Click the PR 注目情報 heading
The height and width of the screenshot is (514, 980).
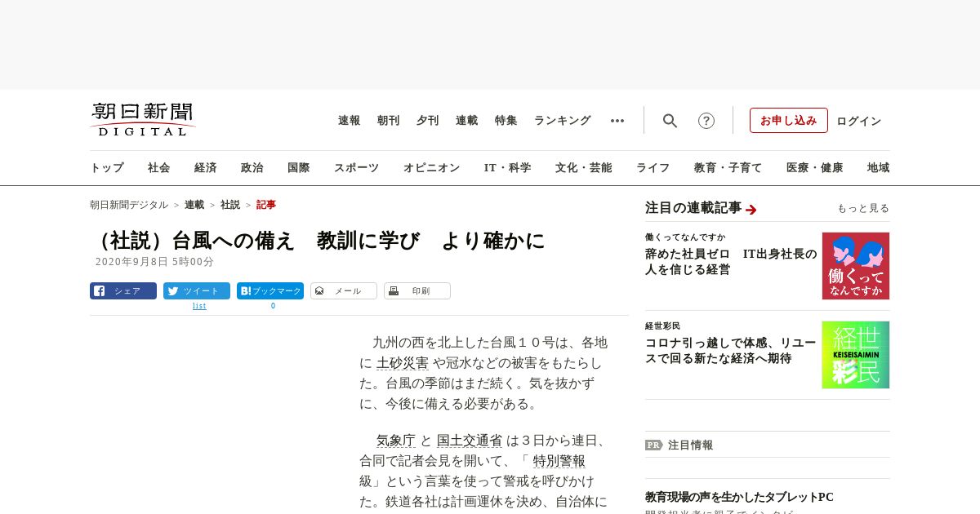tap(679, 445)
